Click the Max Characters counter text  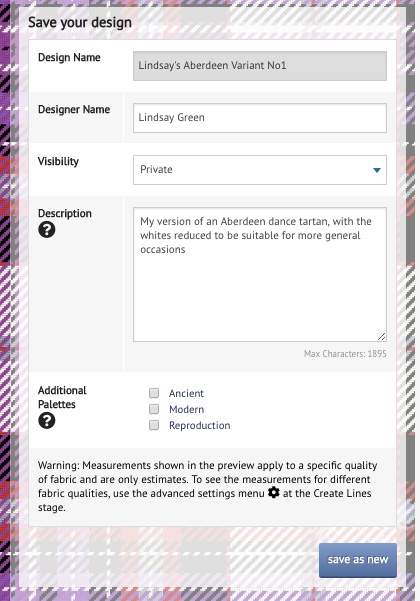click(x=345, y=353)
